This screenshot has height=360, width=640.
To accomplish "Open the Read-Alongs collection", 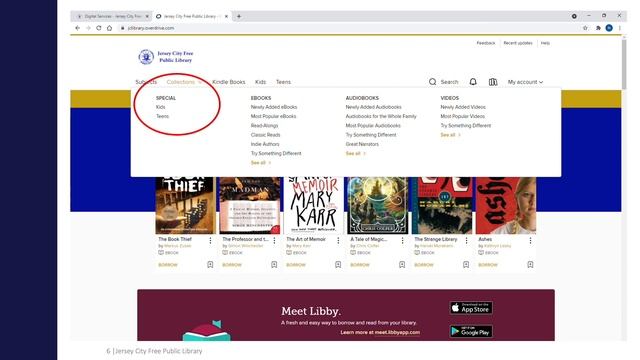I will coord(264,126).
